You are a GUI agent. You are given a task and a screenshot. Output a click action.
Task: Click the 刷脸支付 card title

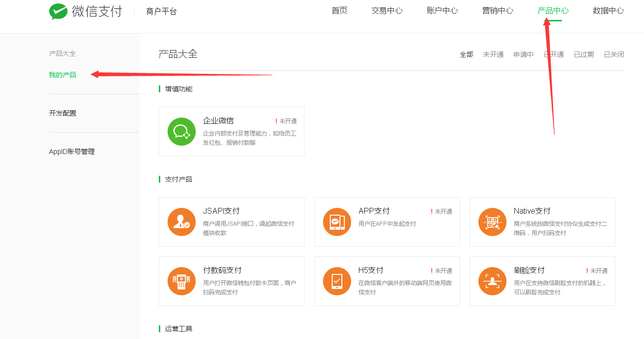(x=529, y=270)
